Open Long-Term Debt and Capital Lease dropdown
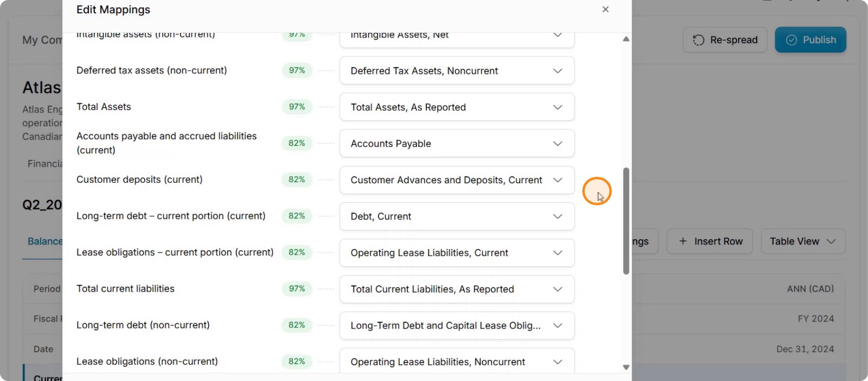868x381 pixels. coord(457,326)
